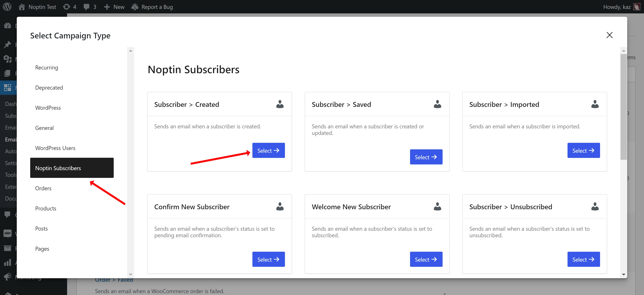Click the Media icon in the sidebar

[x=8, y=59]
